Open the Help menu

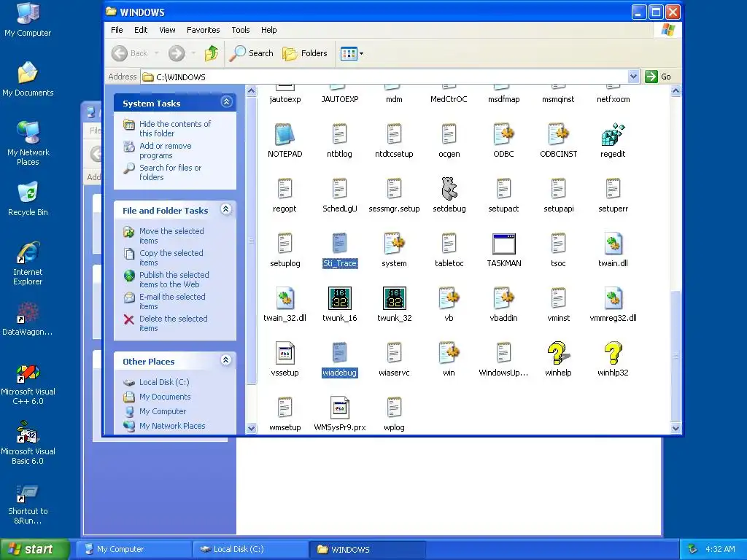tap(268, 30)
